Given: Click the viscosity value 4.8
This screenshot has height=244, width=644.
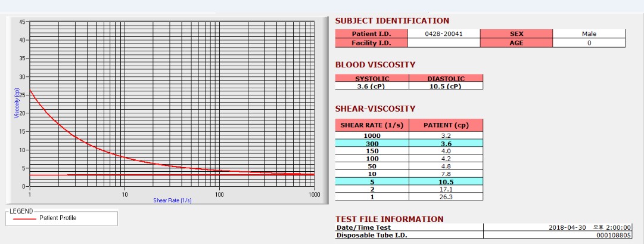Looking at the screenshot, I should point(446,166).
